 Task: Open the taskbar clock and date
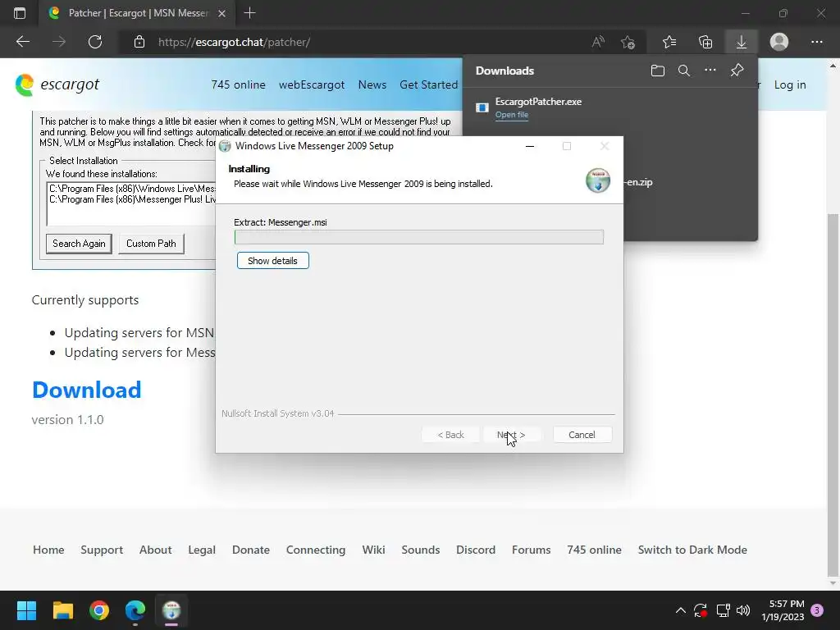click(x=783, y=610)
